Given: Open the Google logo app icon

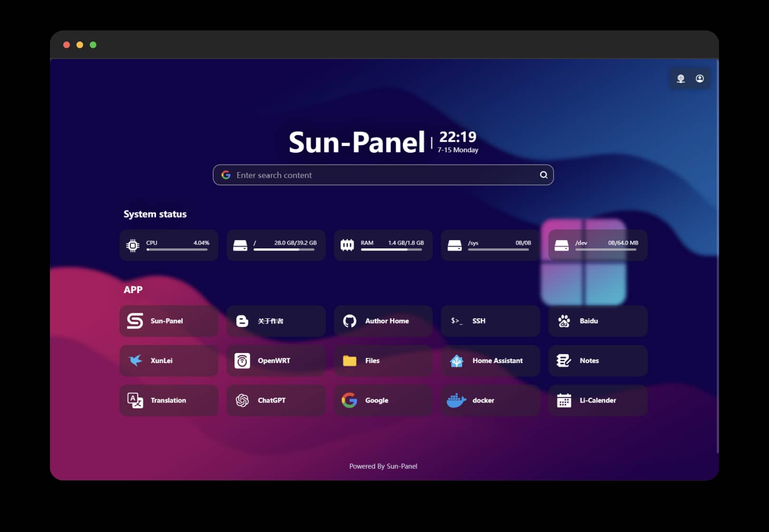Looking at the screenshot, I should (x=350, y=401).
